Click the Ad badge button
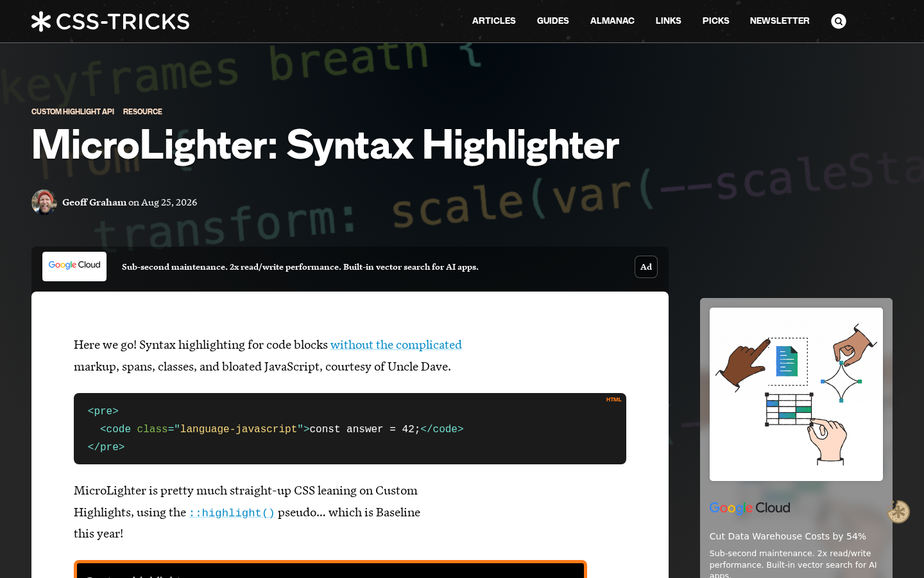 (646, 267)
